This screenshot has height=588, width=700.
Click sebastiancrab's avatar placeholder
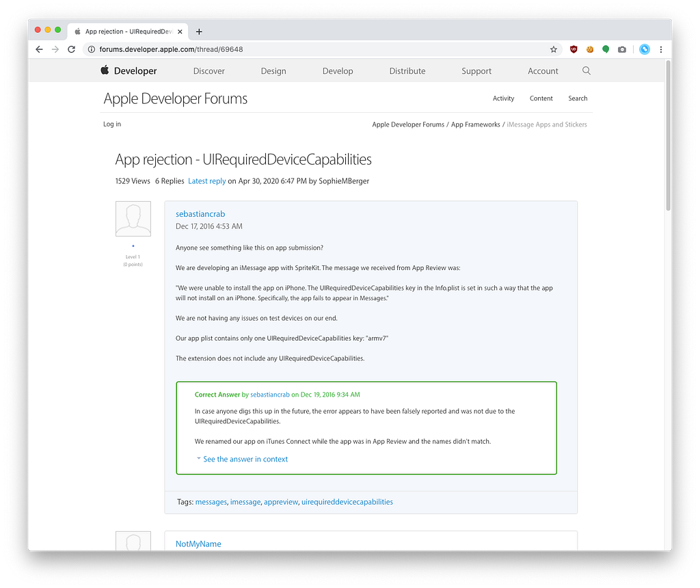133,219
